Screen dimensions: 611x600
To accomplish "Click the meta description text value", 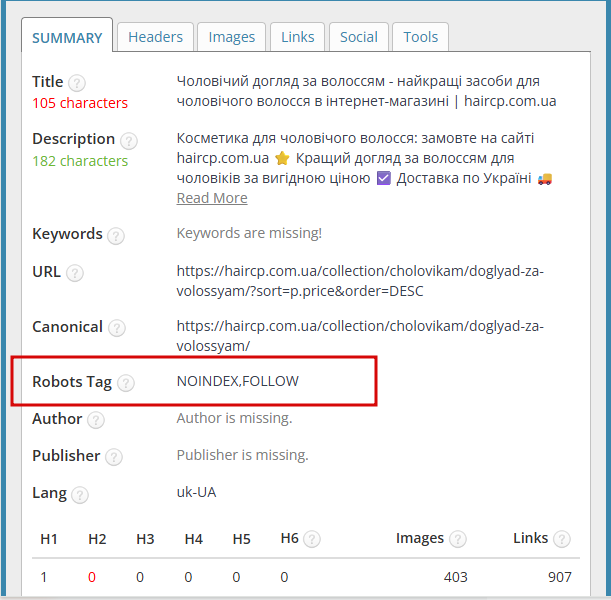I will [364, 158].
